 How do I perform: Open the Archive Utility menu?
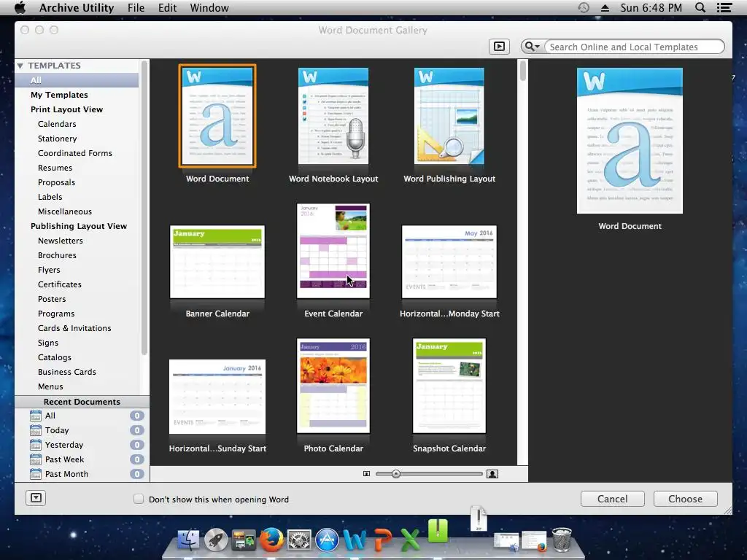[x=77, y=7]
